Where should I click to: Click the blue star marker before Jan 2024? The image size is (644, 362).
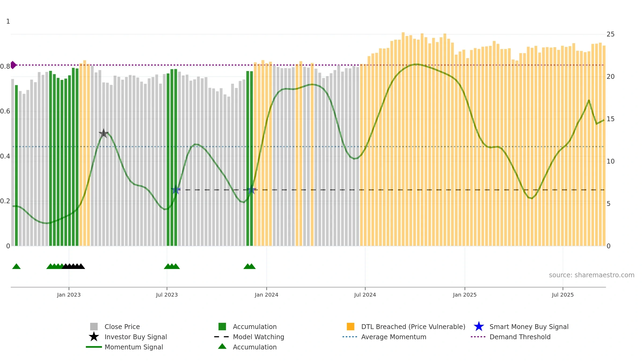pyautogui.click(x=251, y=190)
